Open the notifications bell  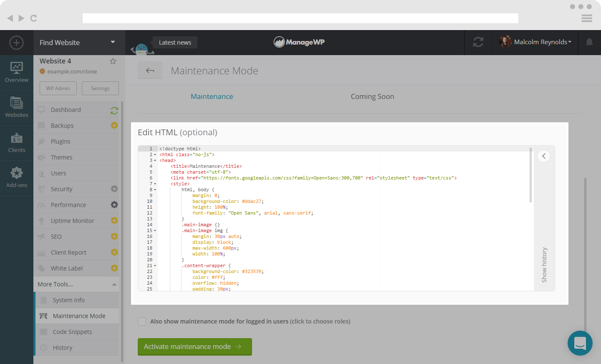(x=589, y=42)
